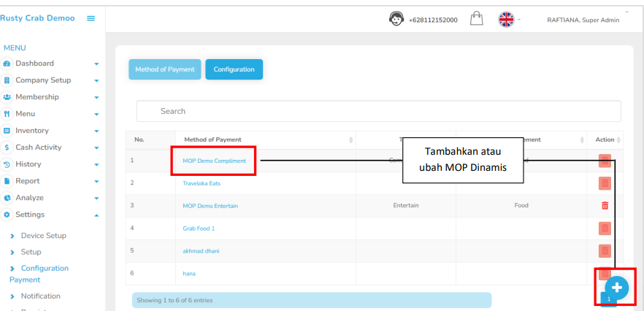Open Grab Food 1 payment method
Image resolution: width=644 pixels, height=311 pixels.
(x=199, y=229)
